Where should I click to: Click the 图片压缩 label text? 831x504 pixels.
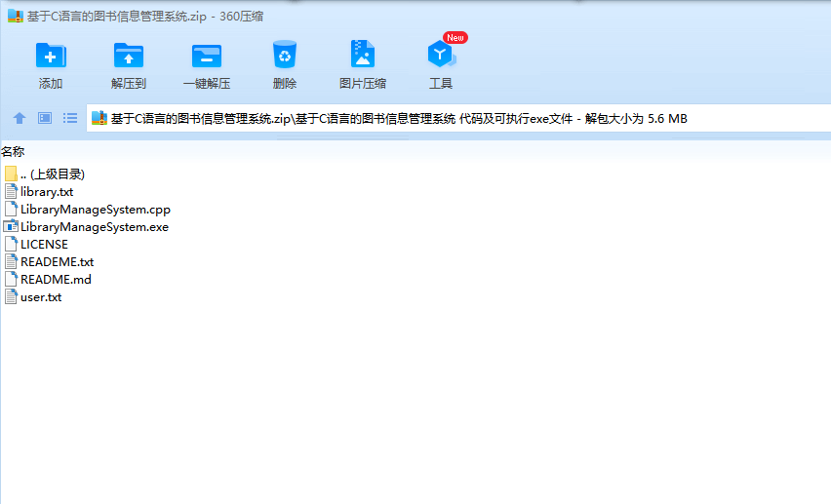pos(363,83)
